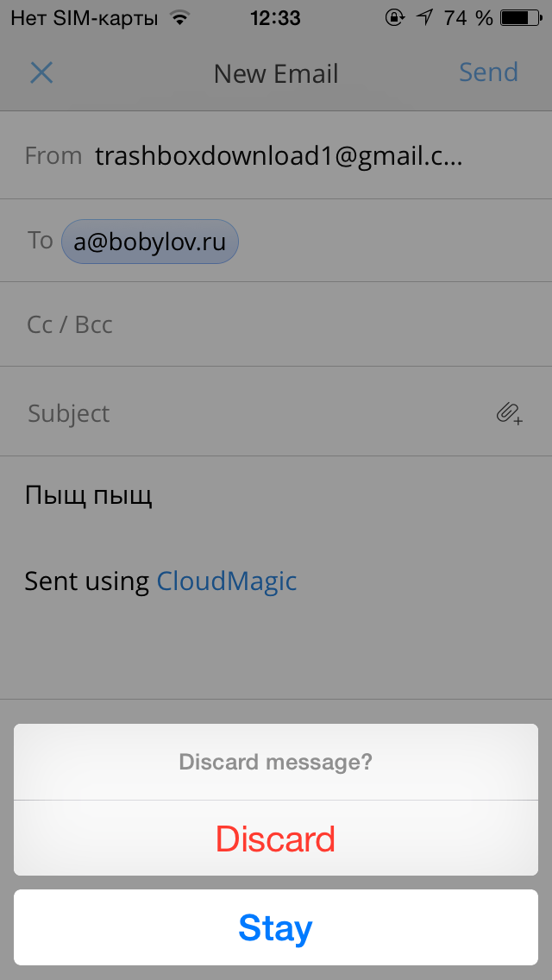Tap the 12:33 clock in status bar
Screen dimensions: 552x980
click(x=276, y=18)
